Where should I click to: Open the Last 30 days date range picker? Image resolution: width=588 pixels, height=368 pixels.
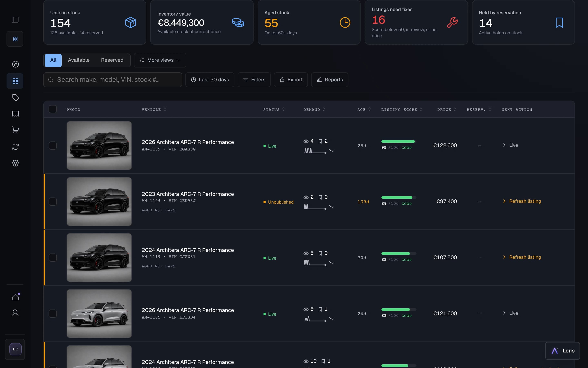(x=210, y=80)
